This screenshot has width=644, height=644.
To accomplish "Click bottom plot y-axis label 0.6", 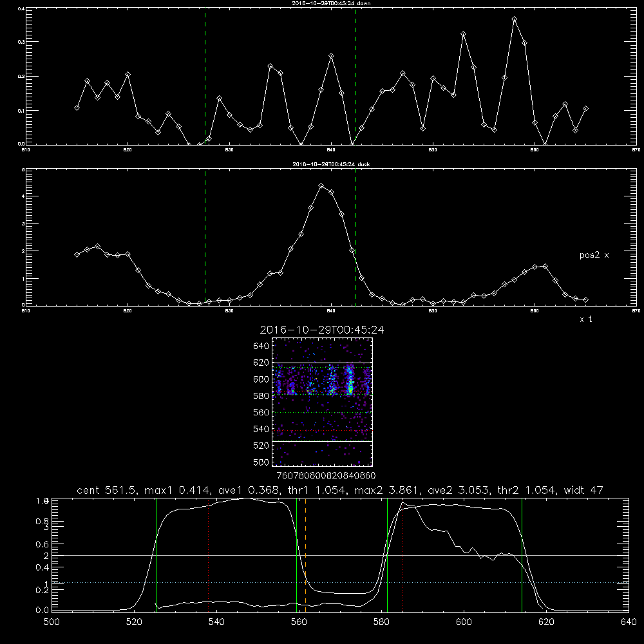I will tap(43, 544).
